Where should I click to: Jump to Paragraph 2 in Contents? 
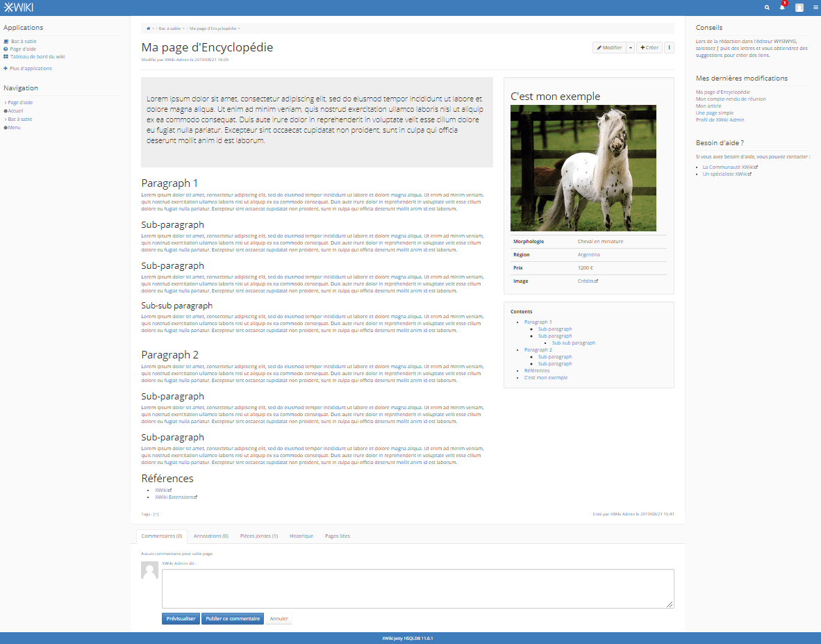coord(538,349)
